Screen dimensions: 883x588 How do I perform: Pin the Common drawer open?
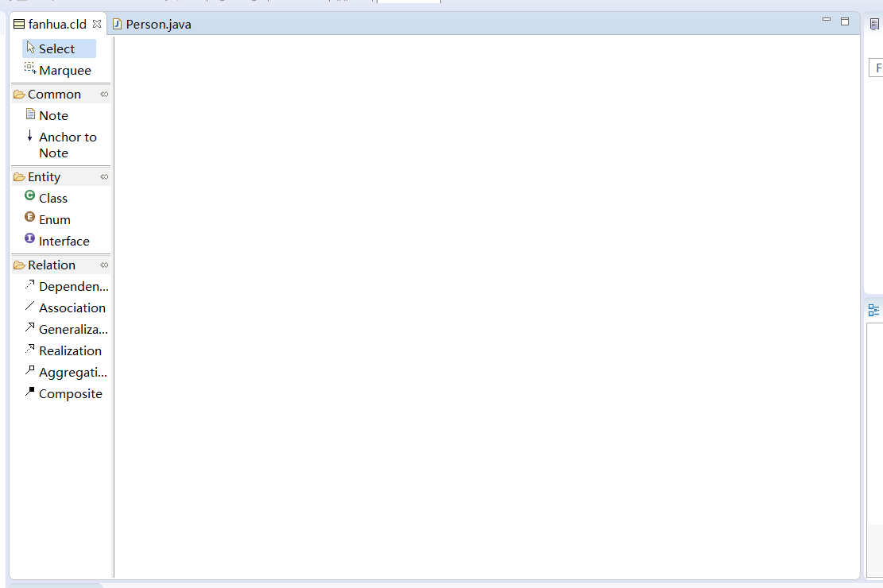(104, 94)
